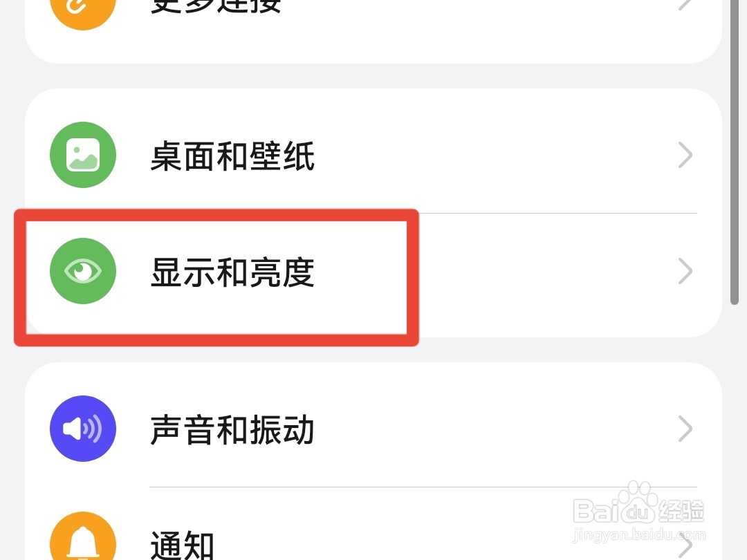Expand 桌面和壁纸 using its right chevron
This screenshot has height=560, width=747.
click(685, 155)
